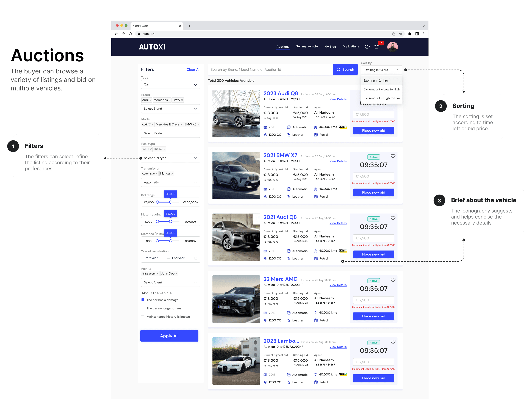Click bid amount field for 2021 Audi Q8
The height and width of the screenshot is (399, 532).
373,238
